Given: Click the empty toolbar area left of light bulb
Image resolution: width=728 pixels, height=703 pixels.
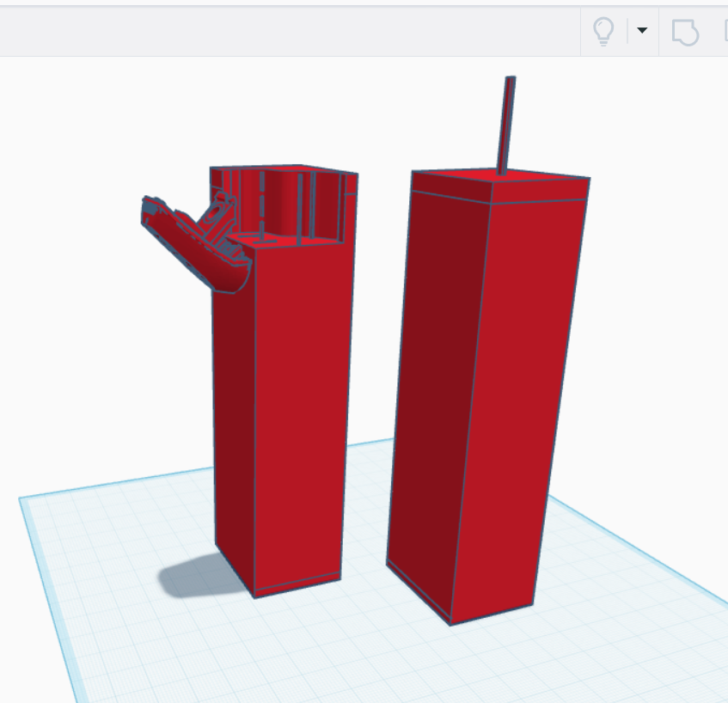Looking at the screenshot, I should (x=288, y=32).
